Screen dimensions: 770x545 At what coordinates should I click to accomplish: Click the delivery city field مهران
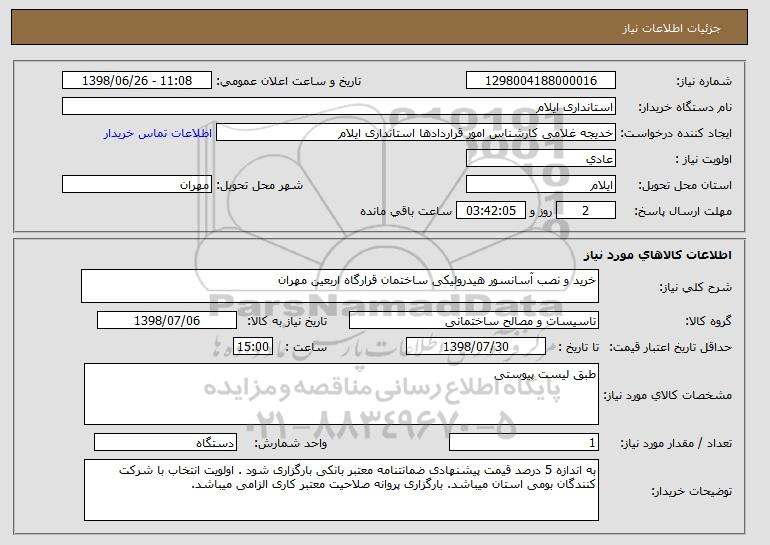tap(137, 185)
